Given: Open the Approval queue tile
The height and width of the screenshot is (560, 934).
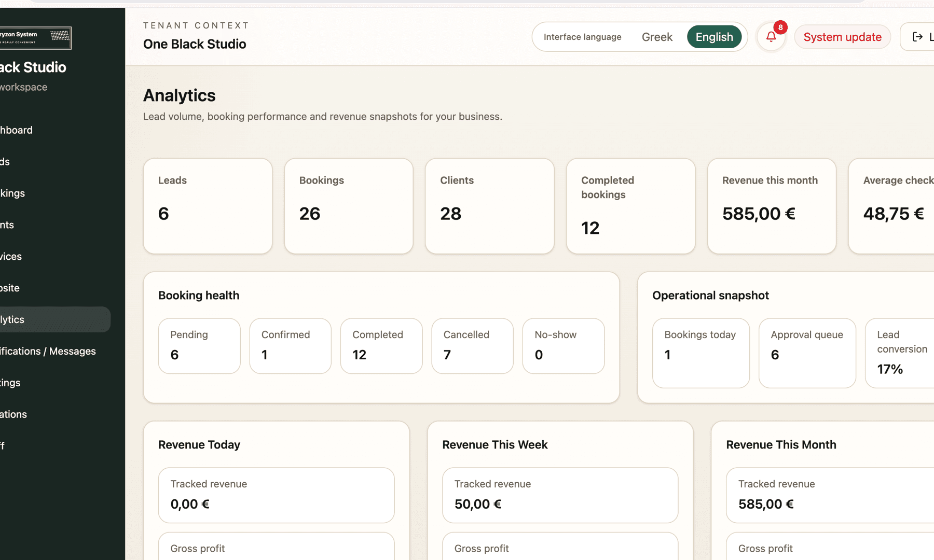Looking at the screenshot, I should pyautogui.click(x=807, y=353).
